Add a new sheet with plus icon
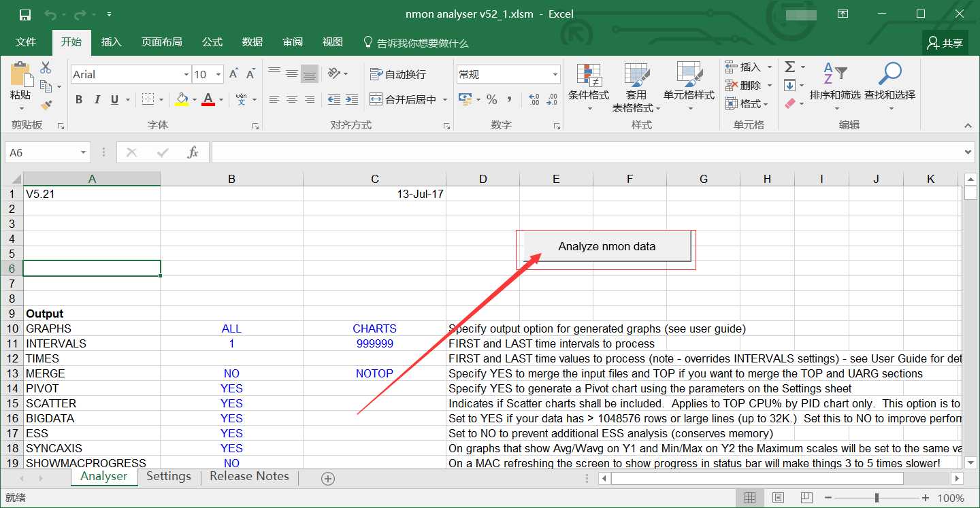980x508 pixels. point(328,479)
